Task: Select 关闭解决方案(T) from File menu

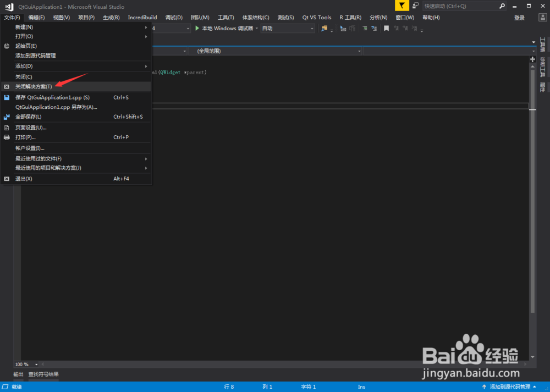Action: [x=76, y=87]
